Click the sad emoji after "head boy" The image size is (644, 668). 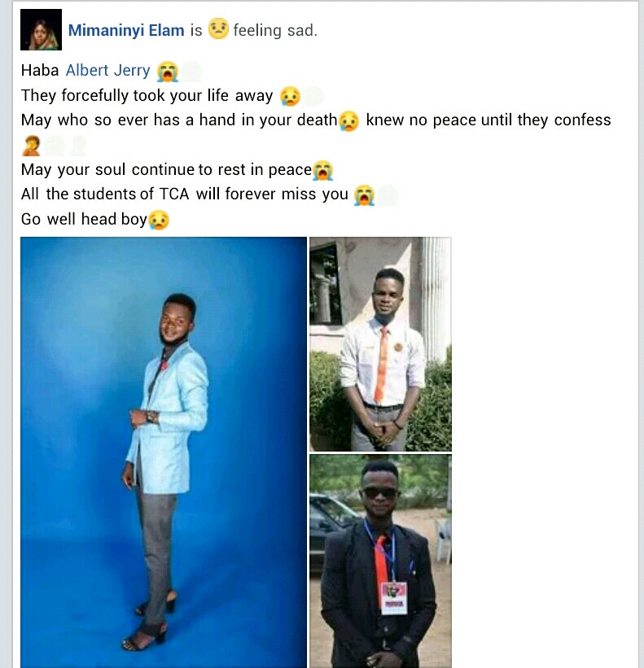(x=159, y=220)
